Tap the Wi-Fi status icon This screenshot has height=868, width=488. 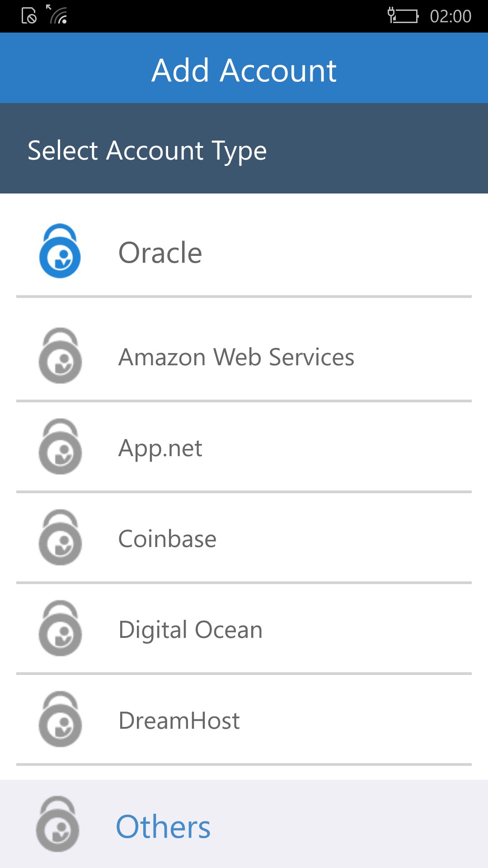click(x=58, y=16)
